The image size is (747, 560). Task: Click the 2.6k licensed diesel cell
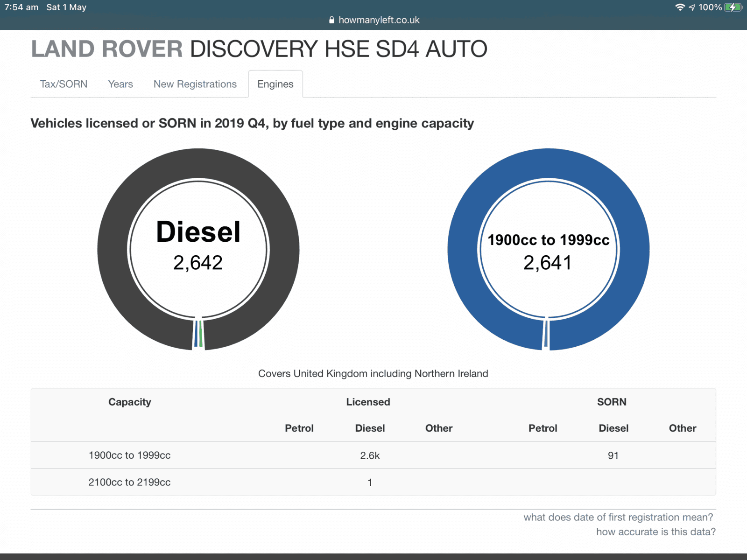pyautogui.click(x=370, y=455)
